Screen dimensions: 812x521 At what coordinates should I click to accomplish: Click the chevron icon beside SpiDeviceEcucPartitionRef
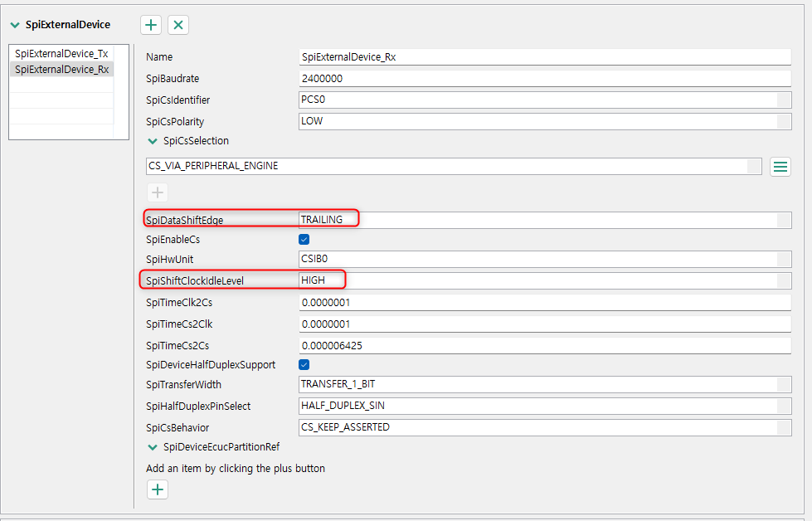tap(153, 446)
